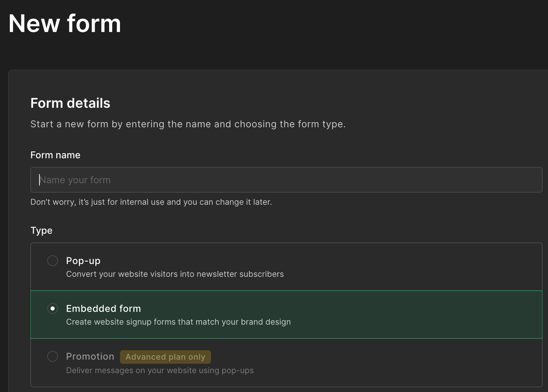Click the Form name input field
Image resolution: width=548 pixels, height=392 pixels.
pos(286,180)
